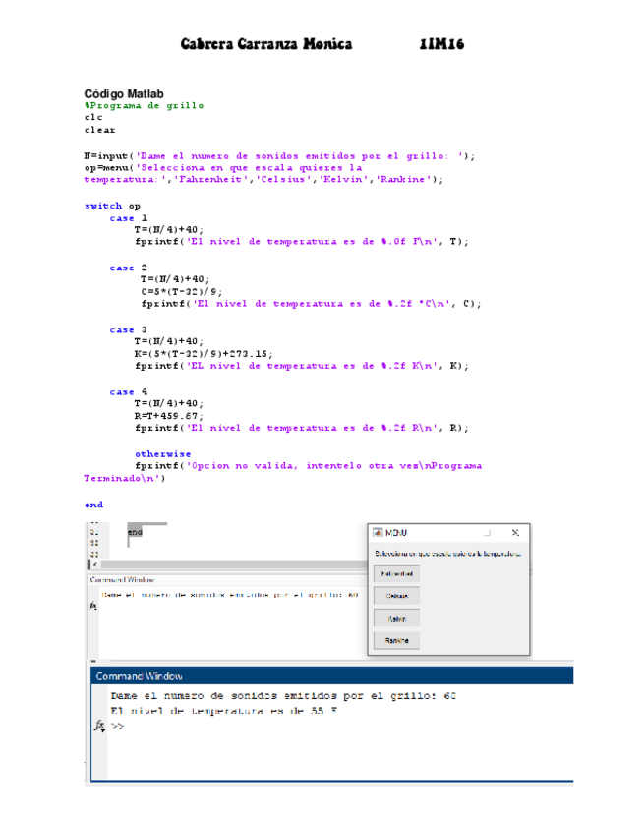644x834 pixels.
Task: Place cursor on highlighted 'end' in editor
Action: coord(136,532)
